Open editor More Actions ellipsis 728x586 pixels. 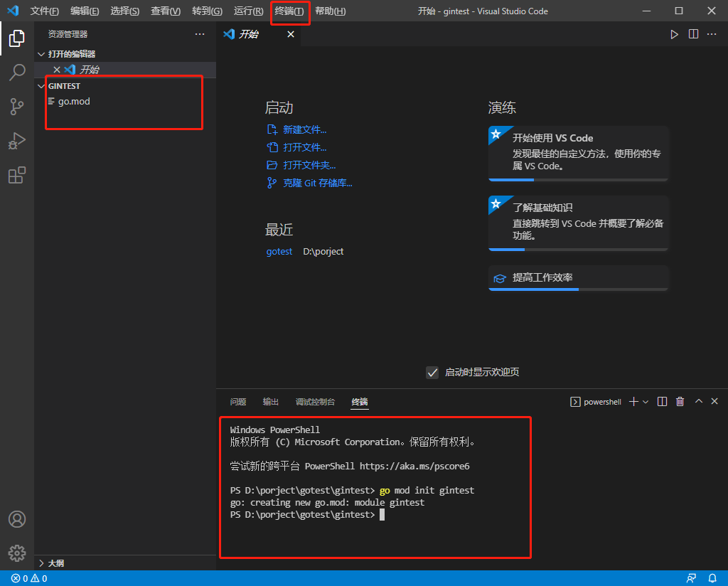click(712, 34)
